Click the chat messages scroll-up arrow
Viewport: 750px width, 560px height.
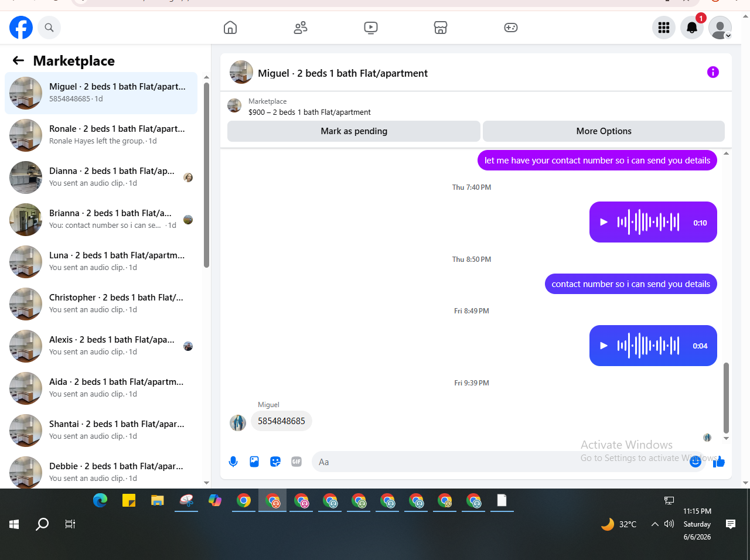pyautogui.click(x=727, y=153)
